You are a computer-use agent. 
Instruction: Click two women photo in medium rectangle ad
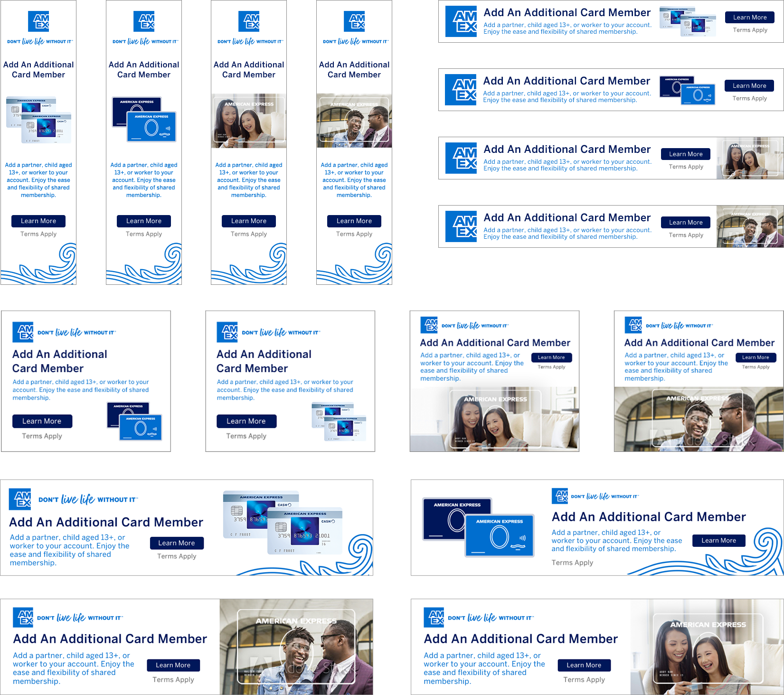pos(494,419)
